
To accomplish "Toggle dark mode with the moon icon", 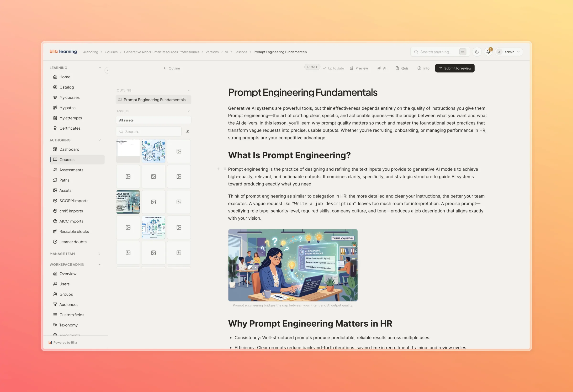I will click(477, 52).
